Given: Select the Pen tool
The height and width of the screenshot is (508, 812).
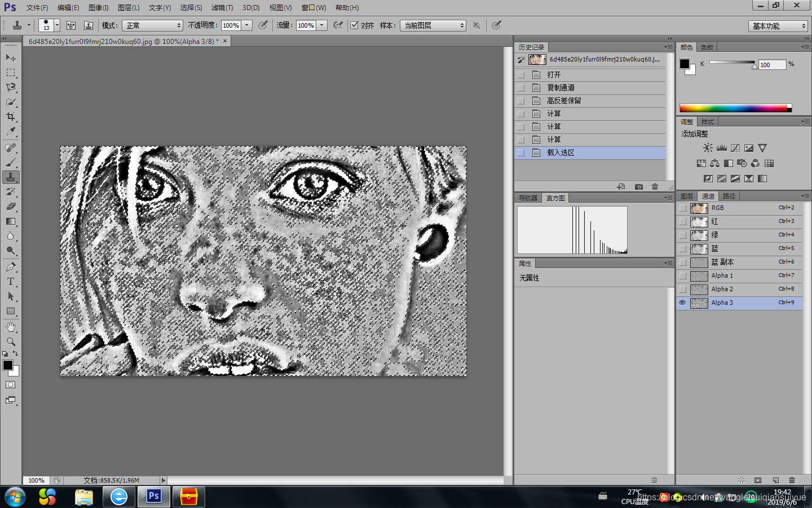Looking at the screenshot, I should tap(11, 267).
